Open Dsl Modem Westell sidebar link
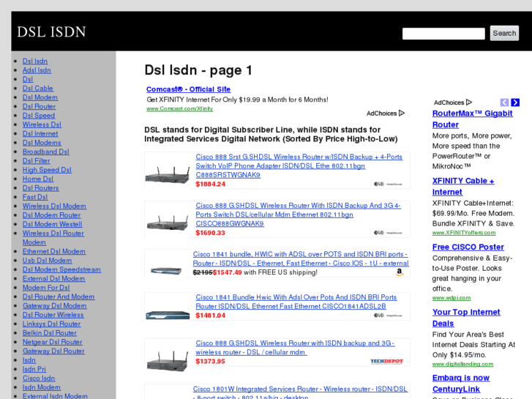 pos(52,224)
